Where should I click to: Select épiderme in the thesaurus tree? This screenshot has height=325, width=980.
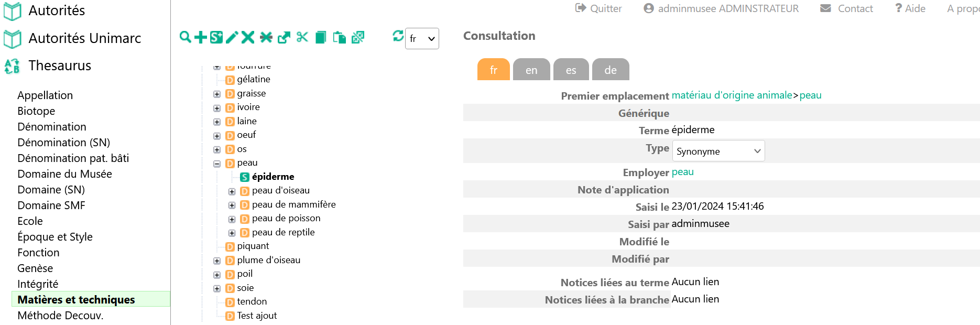point(273,177)
